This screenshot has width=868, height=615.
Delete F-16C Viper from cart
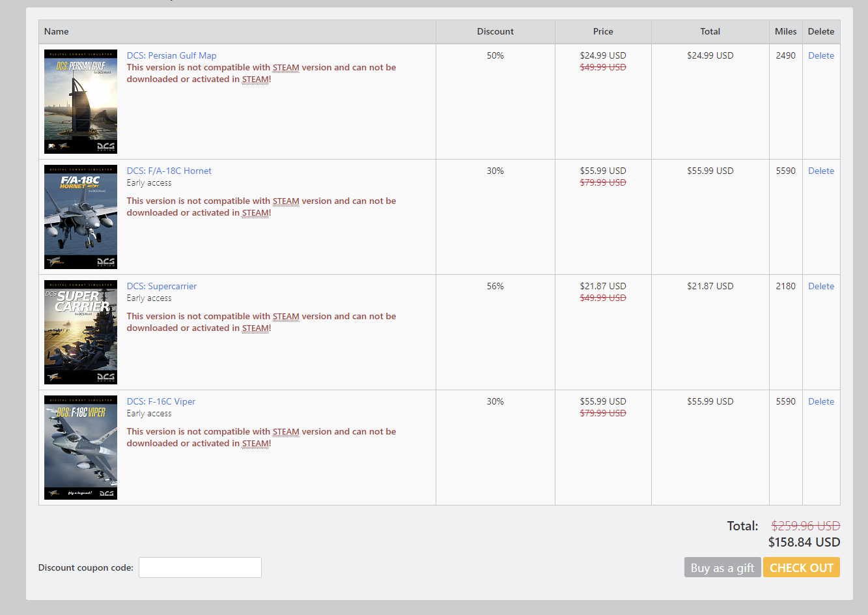point(821,401)
